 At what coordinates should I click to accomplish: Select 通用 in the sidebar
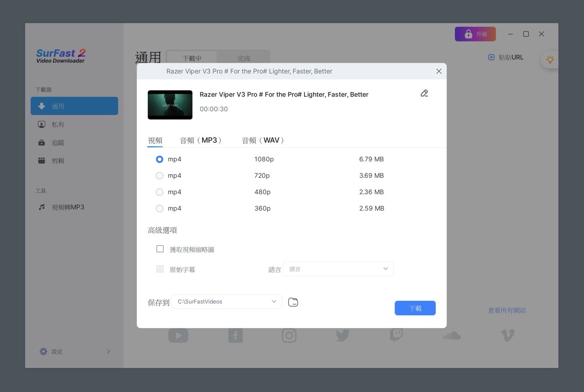74,106
